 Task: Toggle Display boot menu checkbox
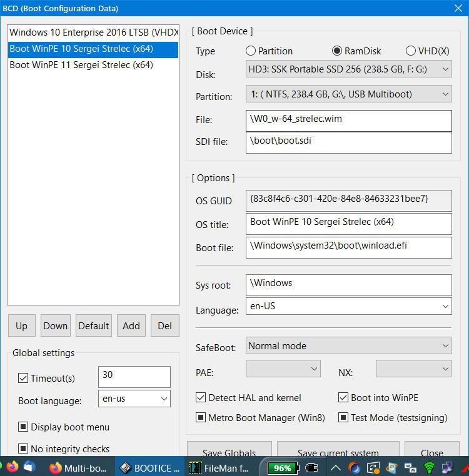(23, 427)
